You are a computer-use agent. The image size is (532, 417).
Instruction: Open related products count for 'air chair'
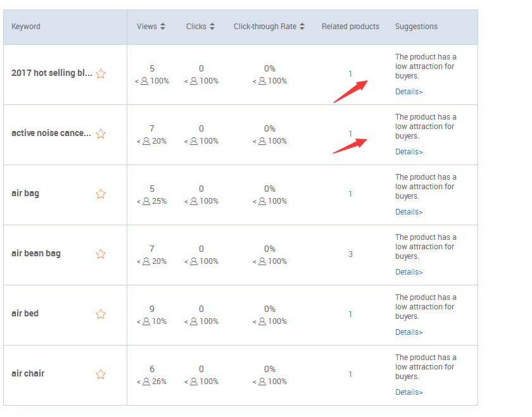click(350, 374)
